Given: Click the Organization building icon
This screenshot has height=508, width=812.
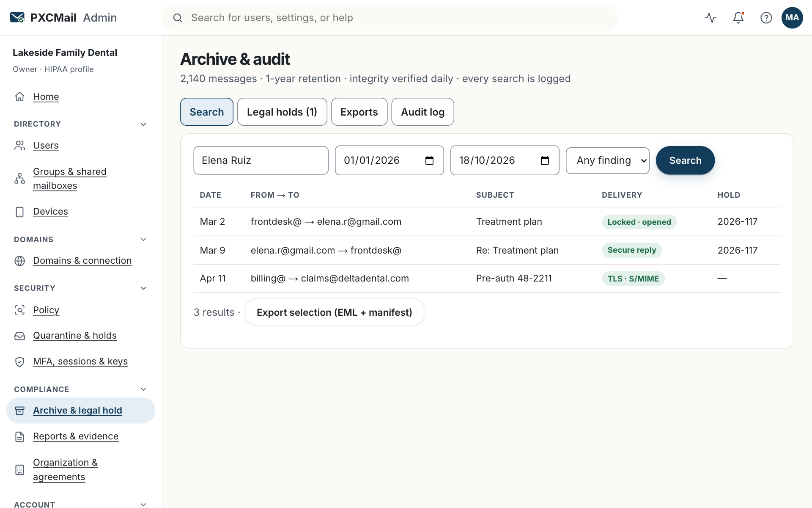Looking at the screenshot, I should (x=19, y=470).
